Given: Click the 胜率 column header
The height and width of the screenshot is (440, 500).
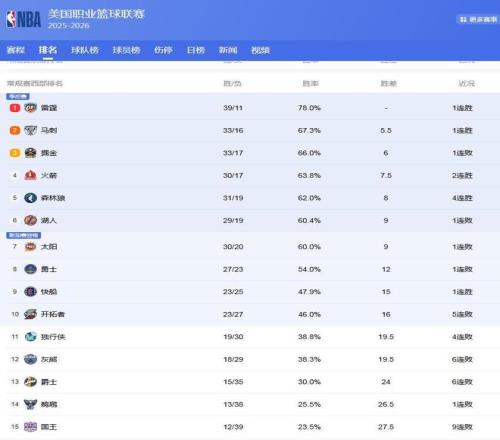Looking at the screenshot, I should click(310, 83).
